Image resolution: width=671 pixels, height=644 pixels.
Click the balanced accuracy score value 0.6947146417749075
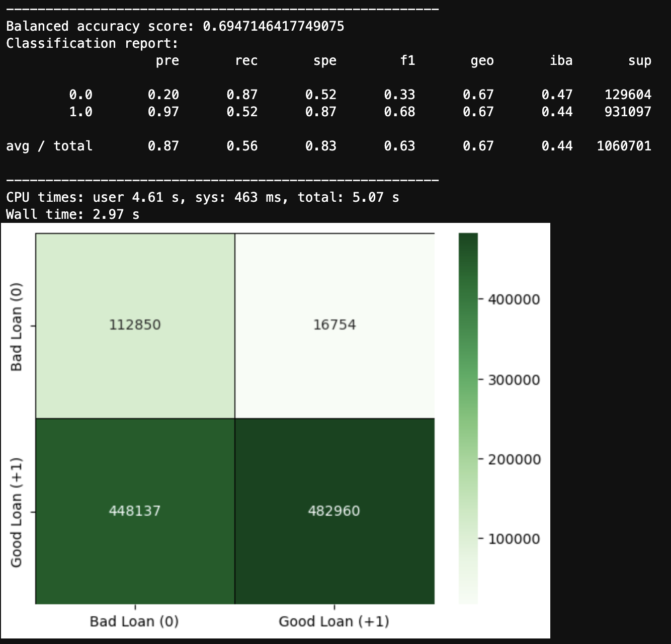point(274,26)
